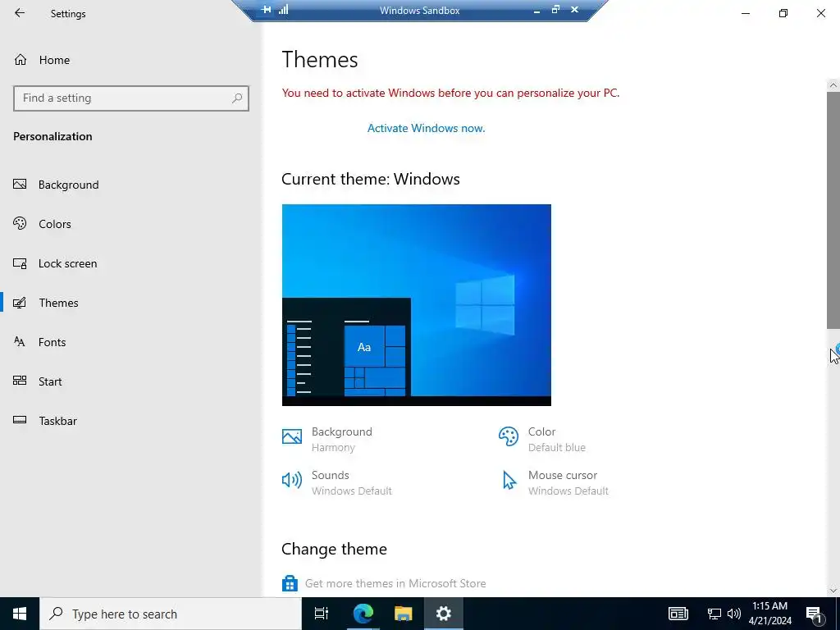Viewport: 840px width, 630px height.
Task: Click the Activate Windows now link
Action: 426,128
